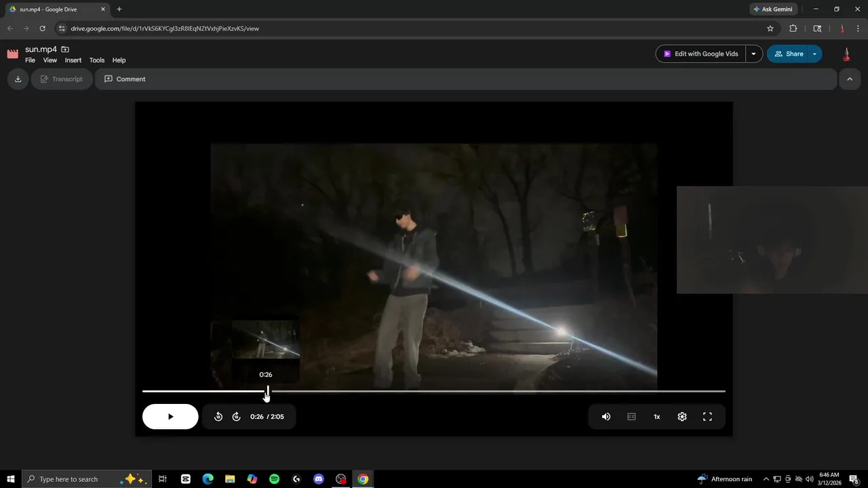
Task: Open the Chrome extensions menu
Action: coord(793,28)
